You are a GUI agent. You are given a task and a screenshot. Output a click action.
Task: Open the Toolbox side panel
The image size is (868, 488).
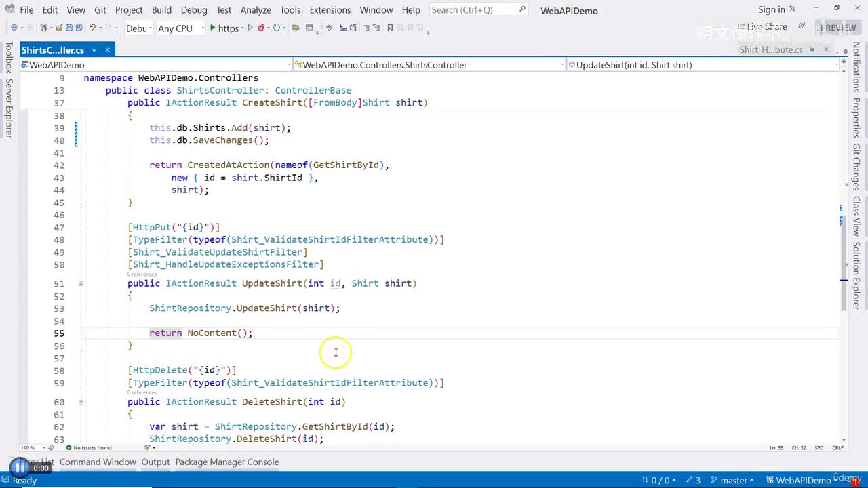pyautogui.click(x=9, y=58)
